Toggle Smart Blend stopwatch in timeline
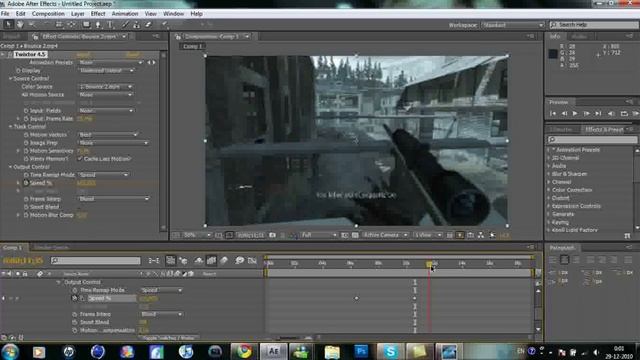The height and width of the screenshot is (360, 640). [75, 322]
